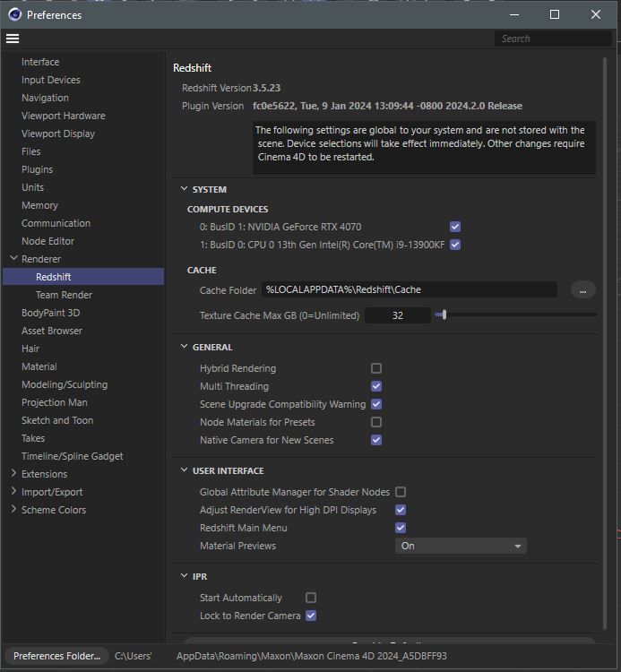
Task: Click the Texture Cache Max GB value field
Action: 398,315
